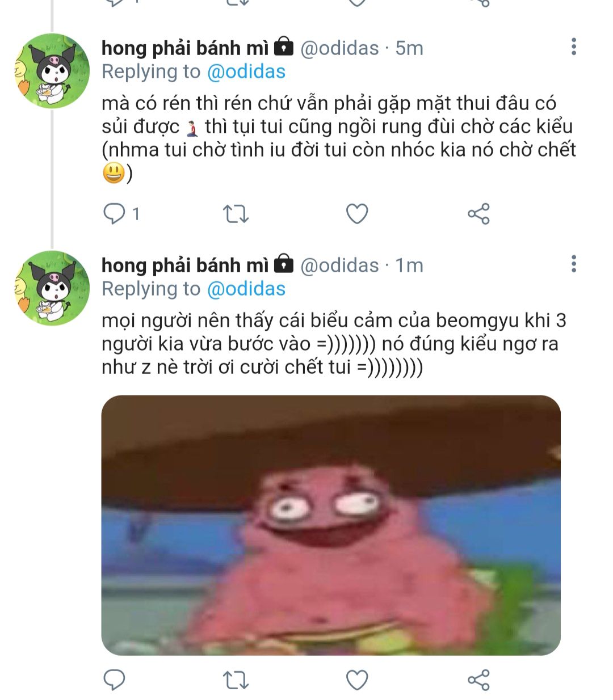Open the 1m timestamp of second tweet
The image size is (613, 700).
pyautogui.click(x=409, y=265)
